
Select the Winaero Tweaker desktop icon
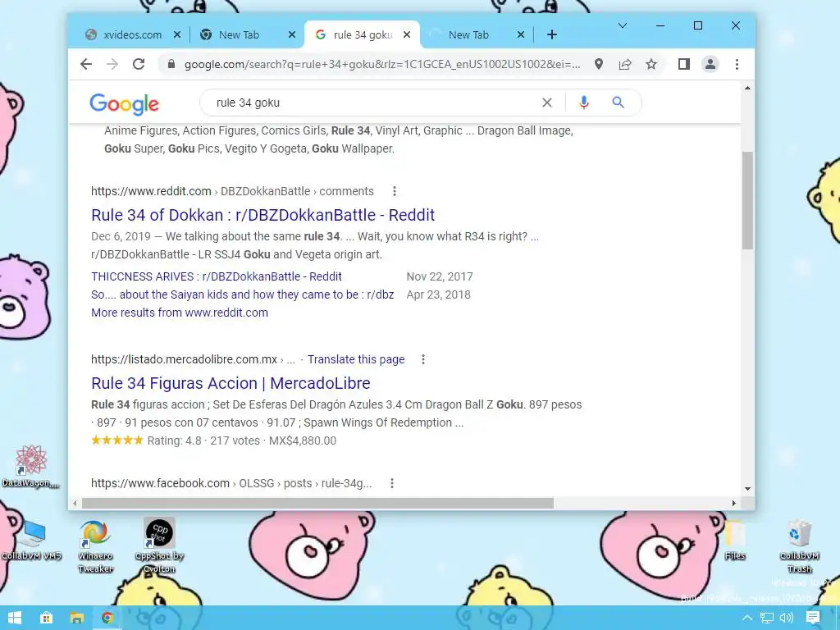[x=95, y=546]
